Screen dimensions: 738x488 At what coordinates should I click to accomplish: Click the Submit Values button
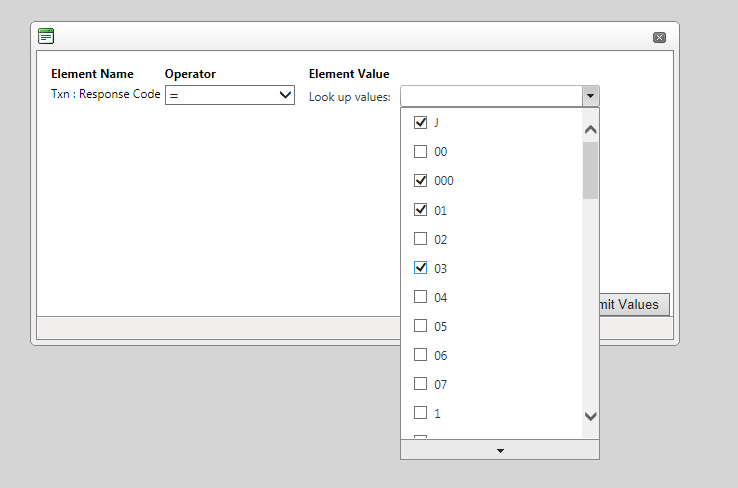(x=634, y=304)
